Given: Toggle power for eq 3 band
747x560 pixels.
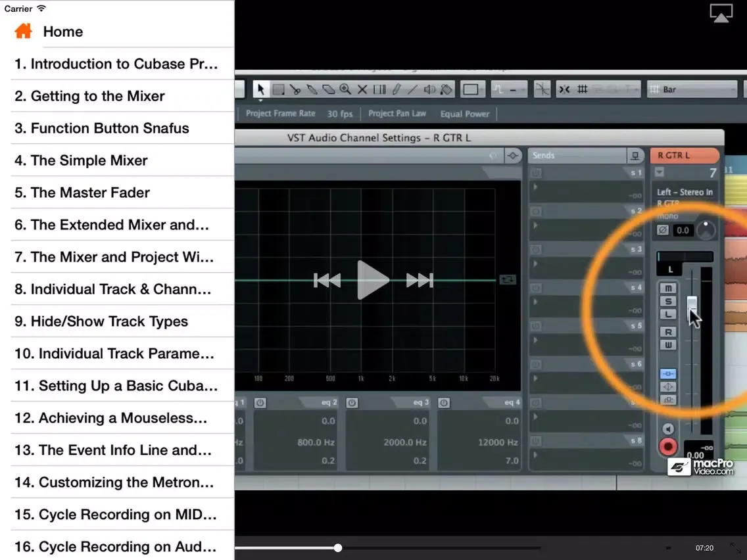Looking at the screenshot, I should (x=352, y=403).
